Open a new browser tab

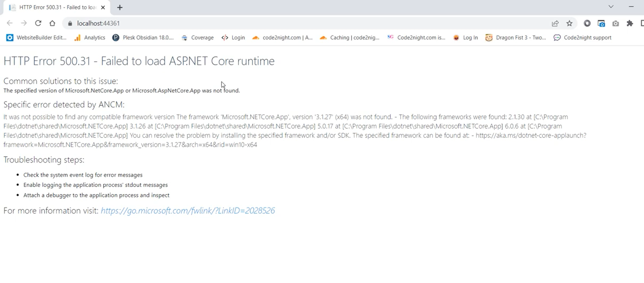[120, 7]
